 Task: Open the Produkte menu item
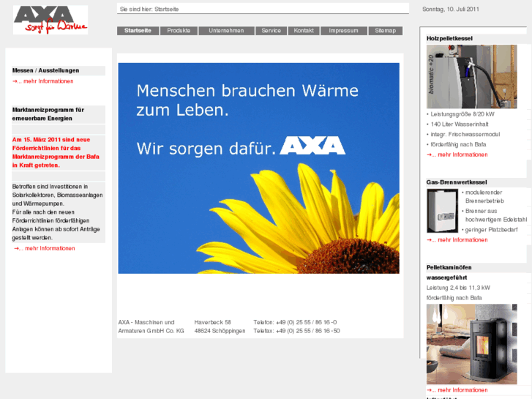(x=179, y=31)
